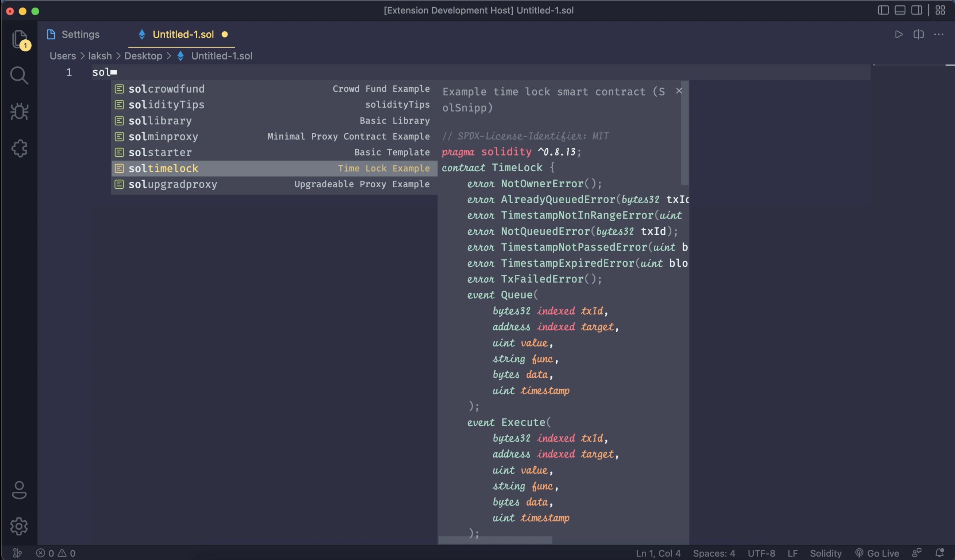
Task: Click Untitled-1.sol in the breadcrumb
Action: tap(222, 56)
